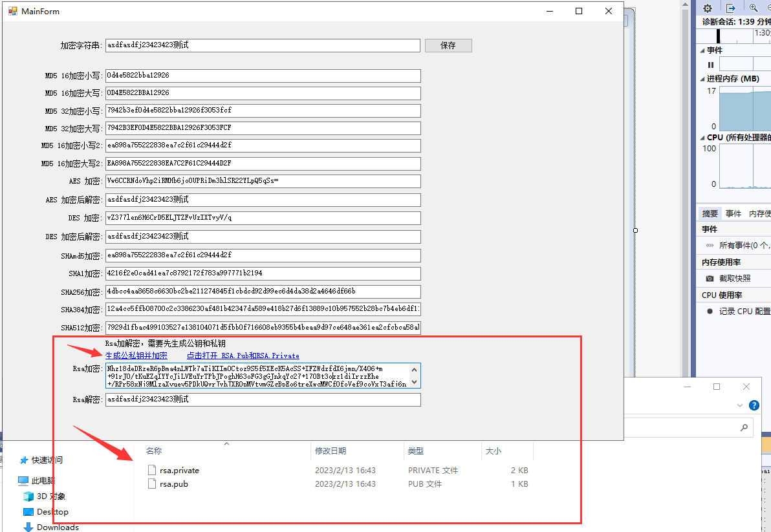771x532 pixels.
Task: Click the 3D 对象 cube icon
Action: tap(28, 496)
